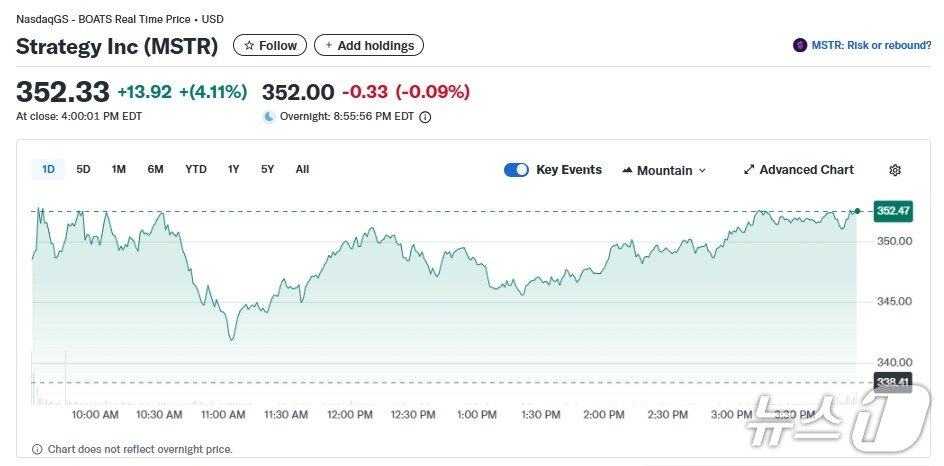Click the star icon in Follow
The height and width of the screenshot is (466, 944).
click(x=249, y=45)
